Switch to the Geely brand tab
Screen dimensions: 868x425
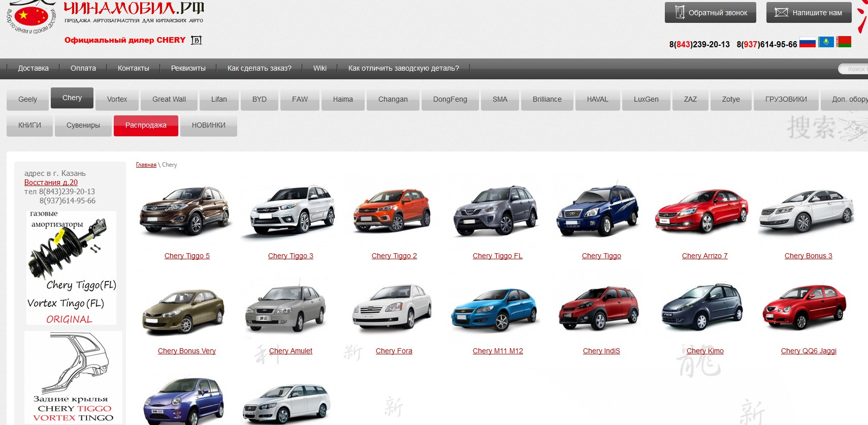(27, 100)
